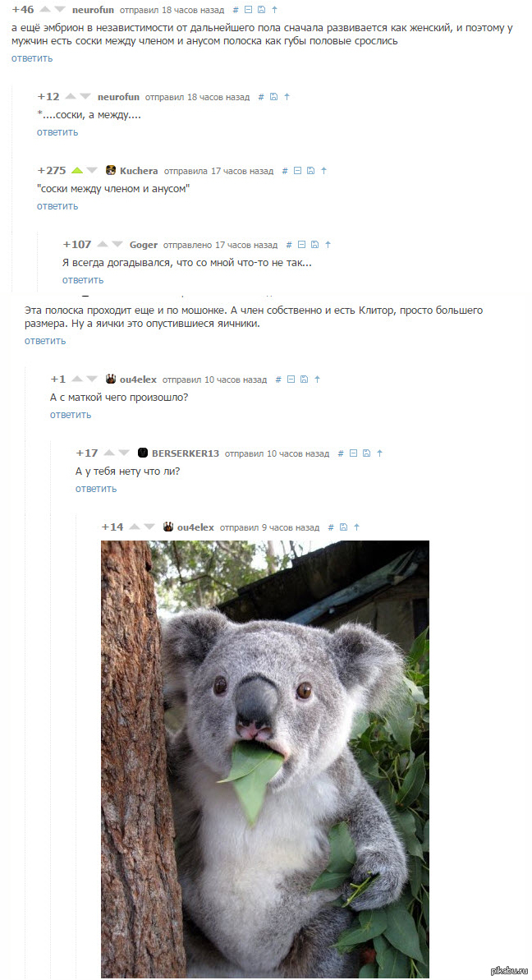This screenshot has width=532, height=980.
Task: Open the surprised koala image
Action: 265,759
